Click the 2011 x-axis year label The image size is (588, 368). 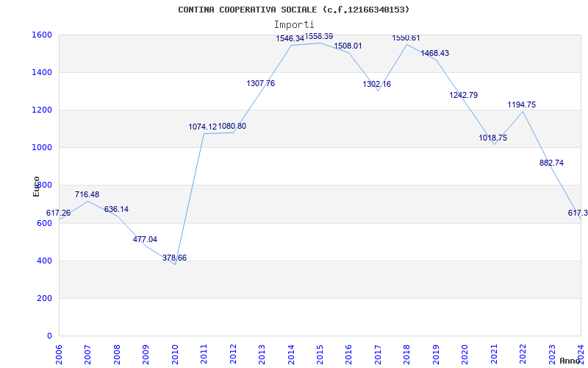pos(204,355)
